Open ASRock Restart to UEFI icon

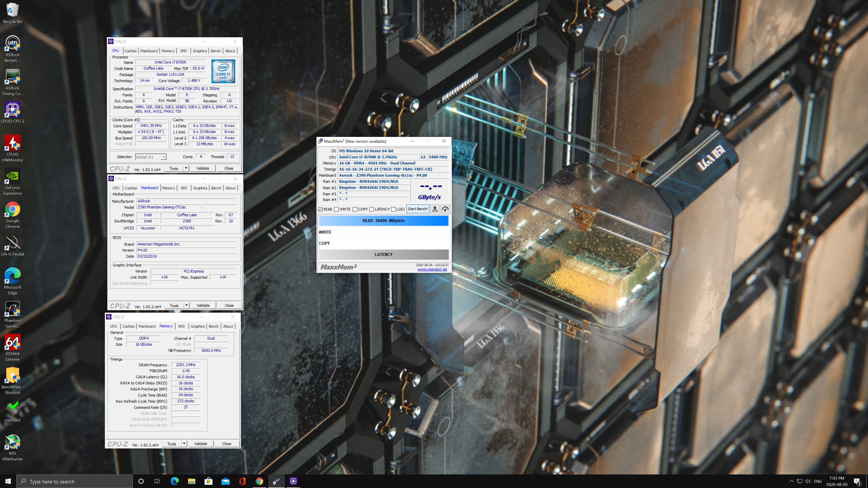click(x=12, y=49)
